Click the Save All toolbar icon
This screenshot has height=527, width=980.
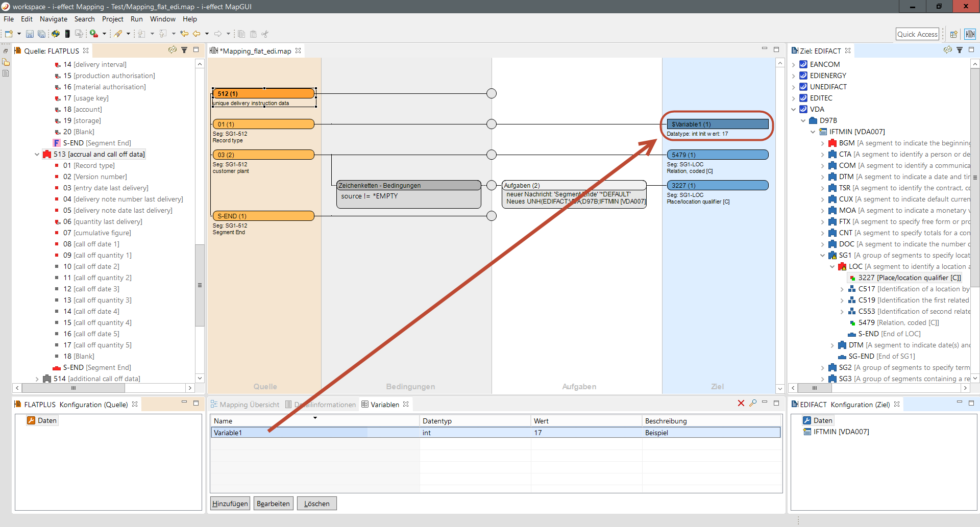pyautogui.click(x=41, y=34)
